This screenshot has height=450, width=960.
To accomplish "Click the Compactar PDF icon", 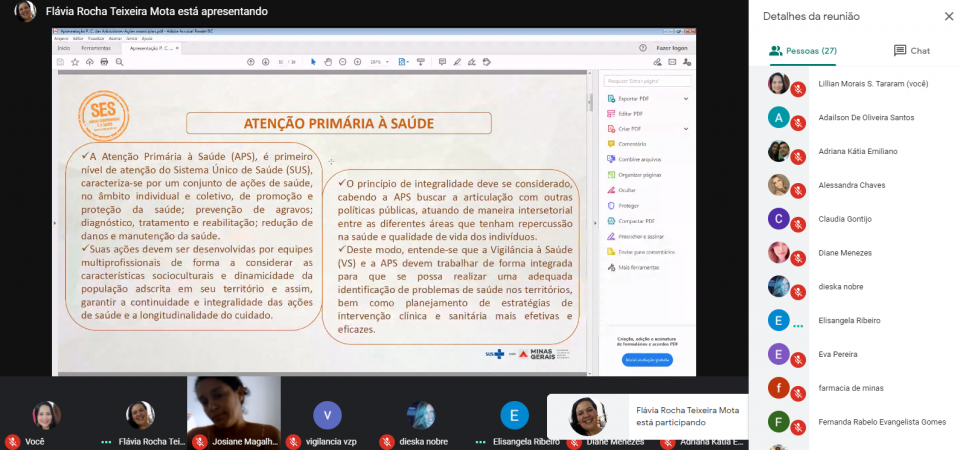I will (611, 221).
